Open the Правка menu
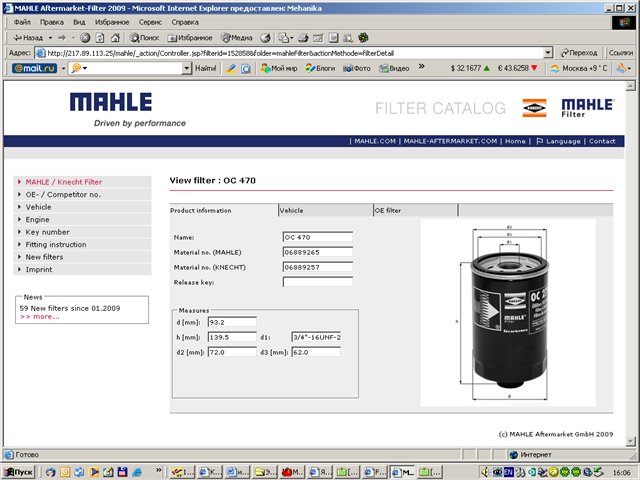This screenshot has width=640, height=480. (51, 22)
